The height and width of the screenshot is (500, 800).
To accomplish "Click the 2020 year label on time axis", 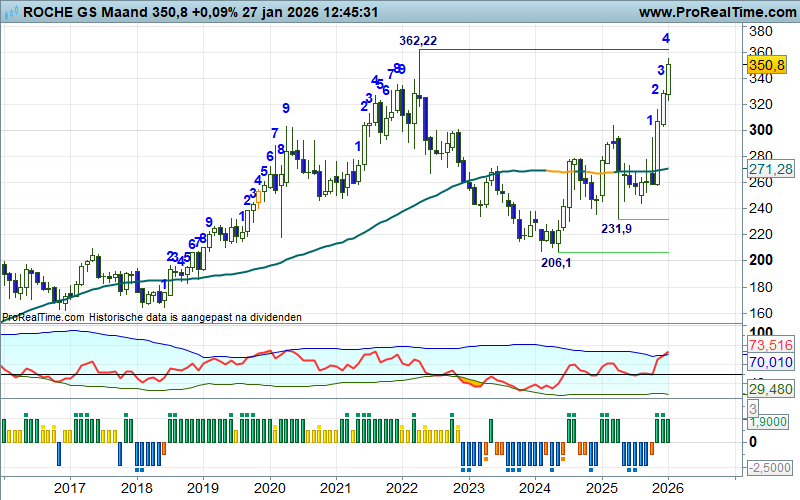I will (x=268, y=488).
